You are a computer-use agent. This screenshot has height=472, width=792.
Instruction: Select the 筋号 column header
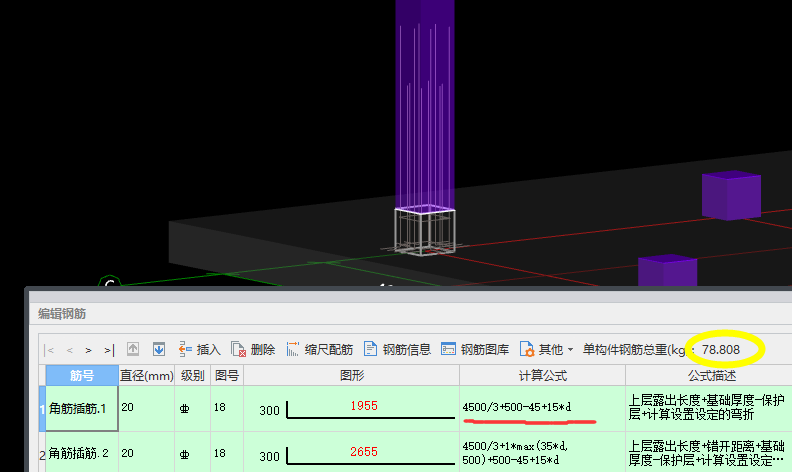tap(82, 376)
